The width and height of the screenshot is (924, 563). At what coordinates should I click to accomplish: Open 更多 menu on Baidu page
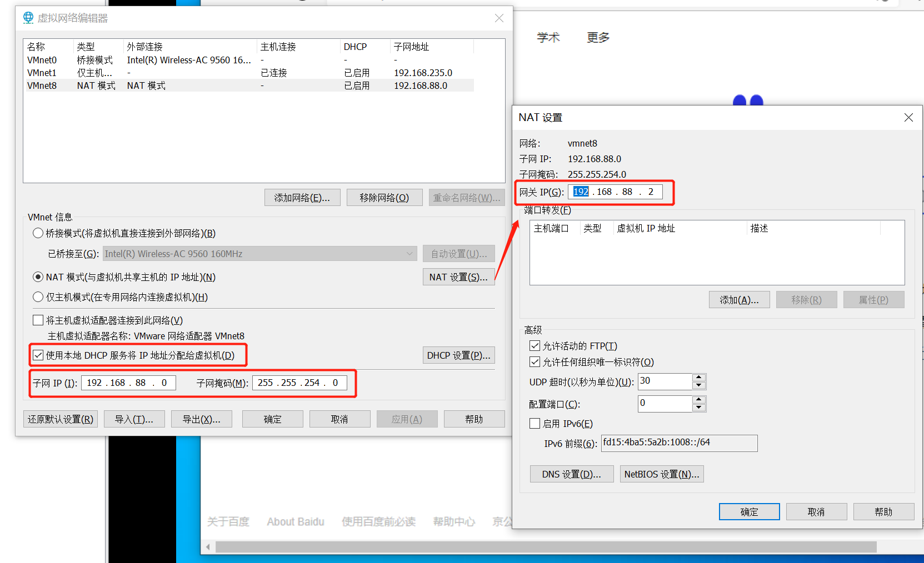pyautogui.click(x=598, y=37)
